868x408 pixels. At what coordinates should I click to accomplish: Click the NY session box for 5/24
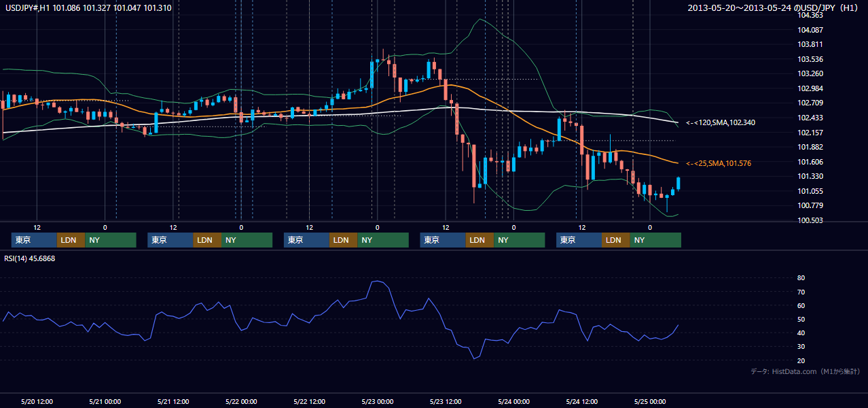coord(655,240)
